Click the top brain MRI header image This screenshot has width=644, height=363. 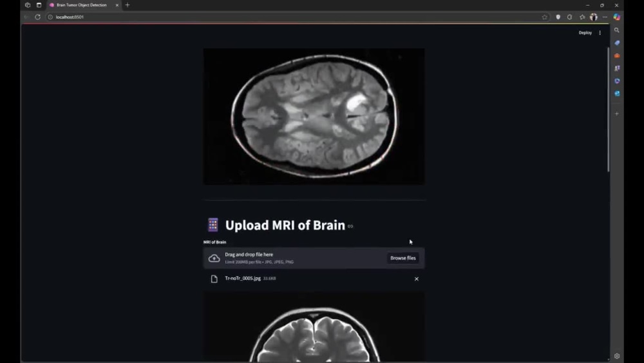pyautogui.click(x=314, y=116)
